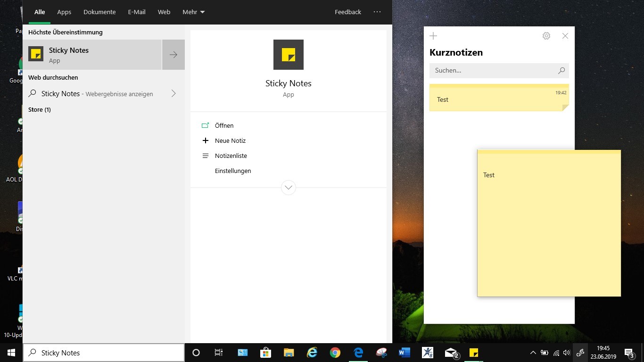This screenshot has width=644, height=362.
Task: Select the Store (1) category
Action: pyautogui.click(x=40, y=109)
